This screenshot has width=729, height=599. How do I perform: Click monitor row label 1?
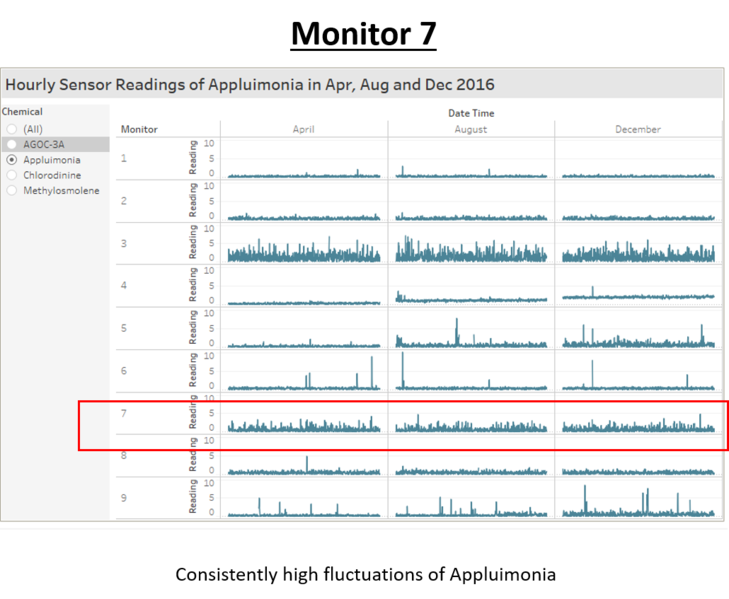click(124, 159)
